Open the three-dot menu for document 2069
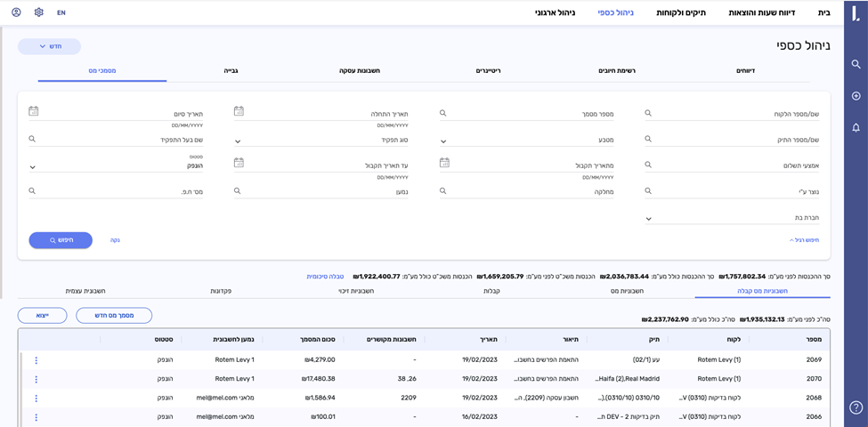This screenshot has height=427, width=868. coord(37,360)
